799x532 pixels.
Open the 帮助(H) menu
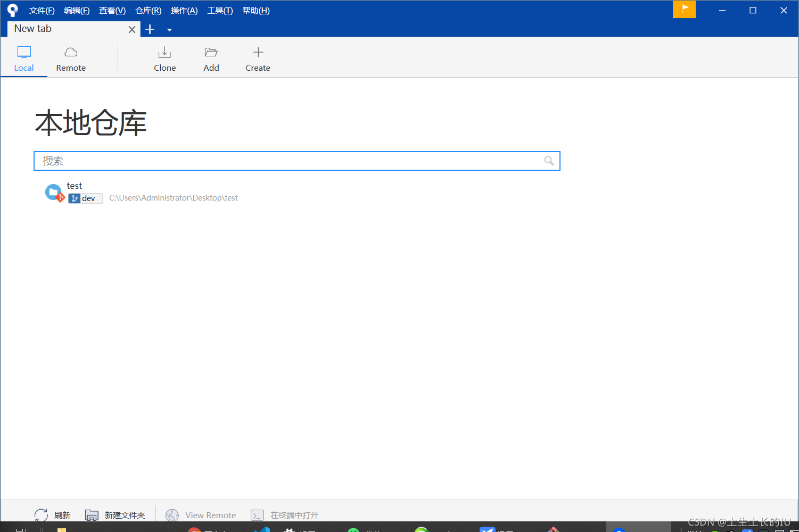[x=256, y=11]
